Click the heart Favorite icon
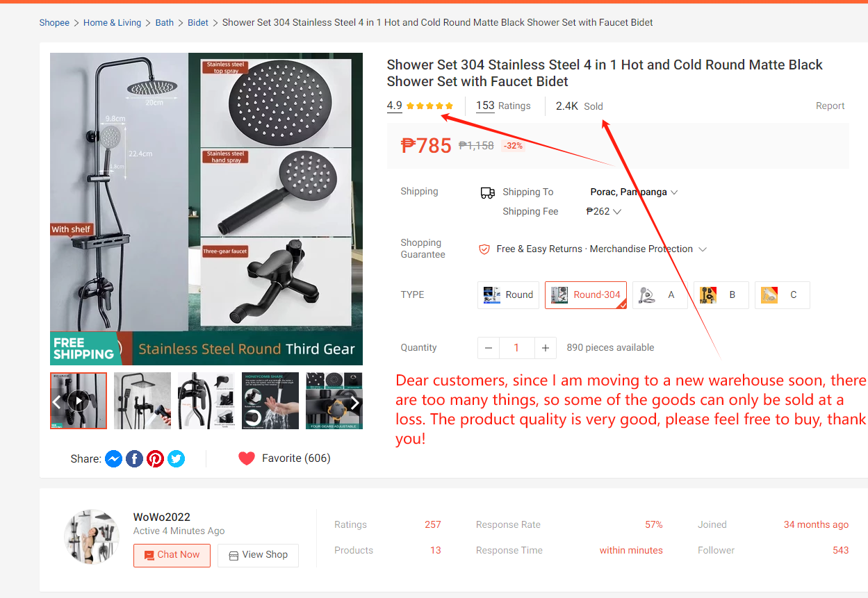The width and height of the screenshot is (868, 598). pos(246,458)
